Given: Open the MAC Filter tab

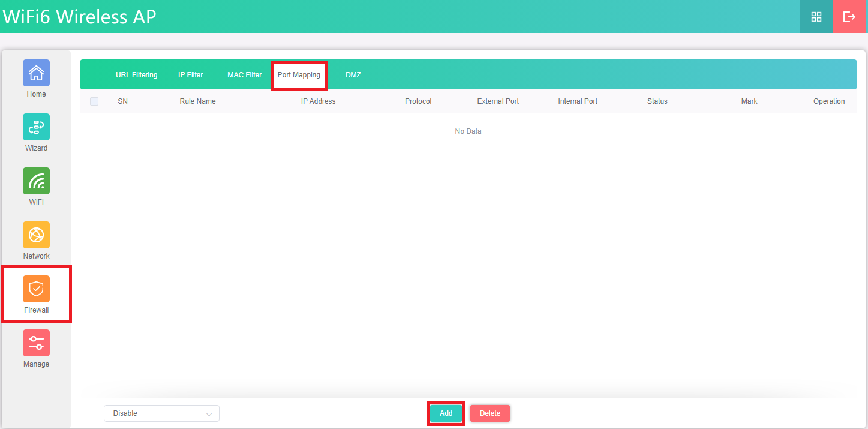Looking at the screenshot, I should tap(244, 75).
